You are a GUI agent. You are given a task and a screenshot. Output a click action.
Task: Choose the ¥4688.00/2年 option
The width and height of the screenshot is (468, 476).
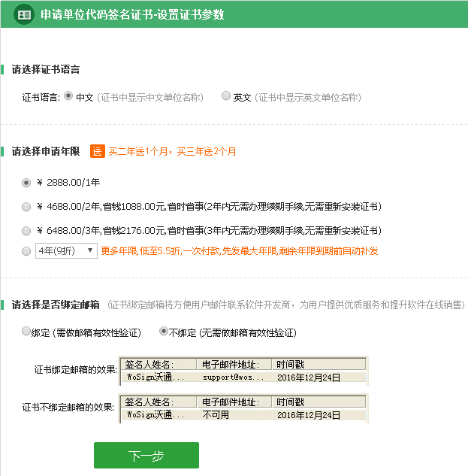tap(27, 206)
